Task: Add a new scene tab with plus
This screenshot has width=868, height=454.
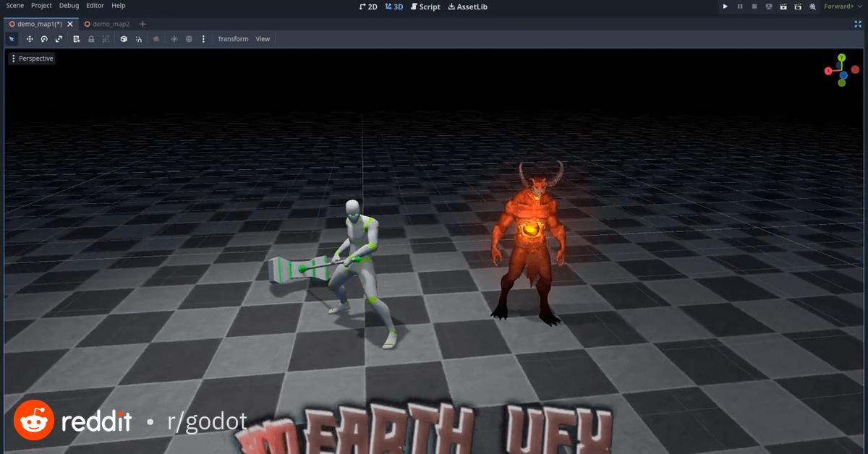Action: [x=142, y=24]
